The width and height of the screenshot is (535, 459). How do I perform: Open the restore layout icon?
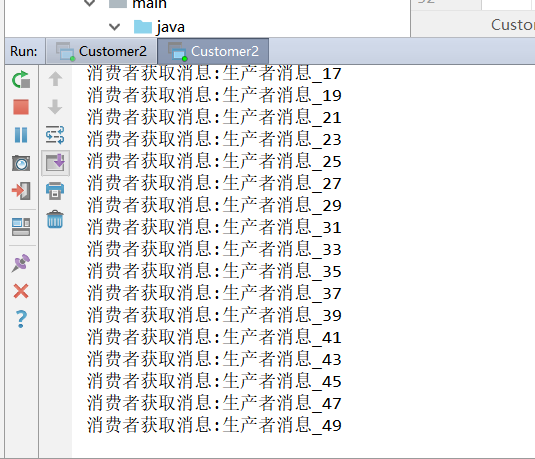pos(21,227)
